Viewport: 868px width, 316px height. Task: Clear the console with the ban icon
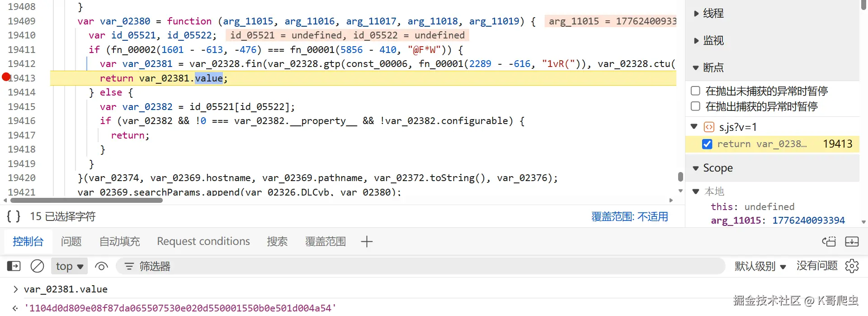pyautogui.click(x=37, y=266)
